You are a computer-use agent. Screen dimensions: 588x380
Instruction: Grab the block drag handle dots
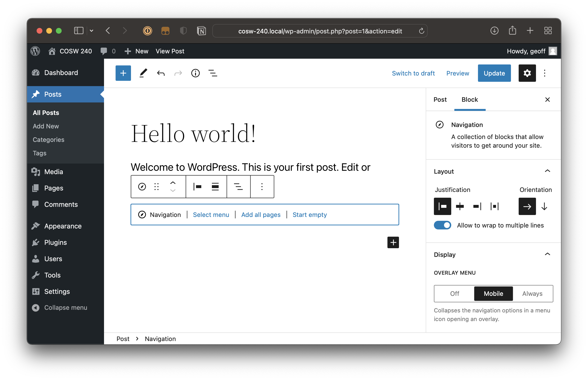pyautogui.click(x=156, y=187)
